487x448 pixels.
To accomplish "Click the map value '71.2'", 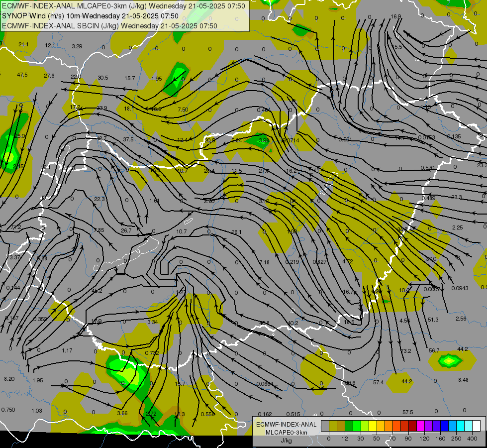I will pos(16,227).
